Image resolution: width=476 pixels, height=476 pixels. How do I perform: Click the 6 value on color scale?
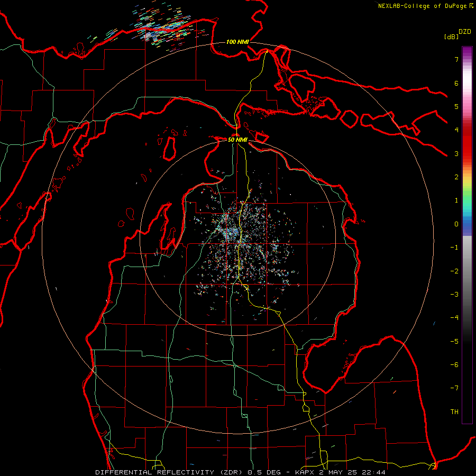(456, 83)
